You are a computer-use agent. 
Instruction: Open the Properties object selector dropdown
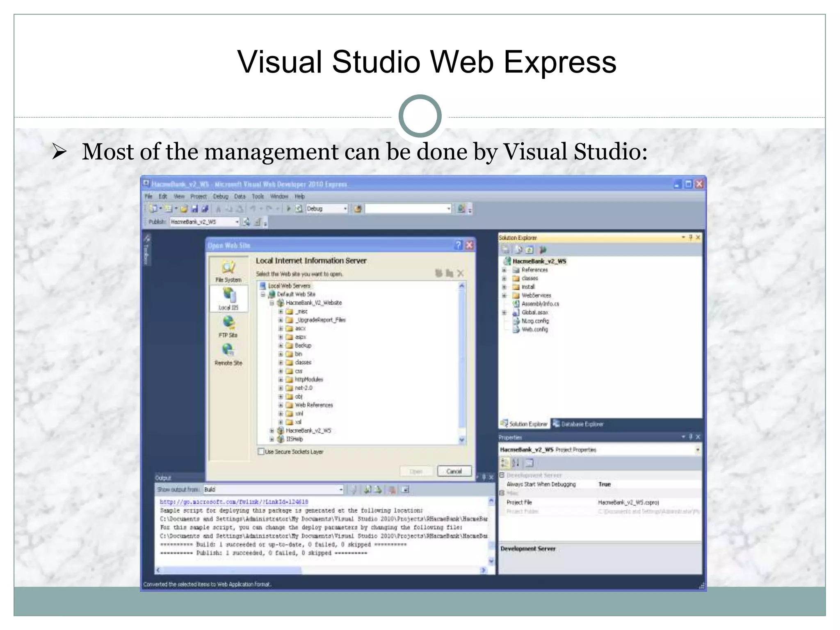point(697,450)
